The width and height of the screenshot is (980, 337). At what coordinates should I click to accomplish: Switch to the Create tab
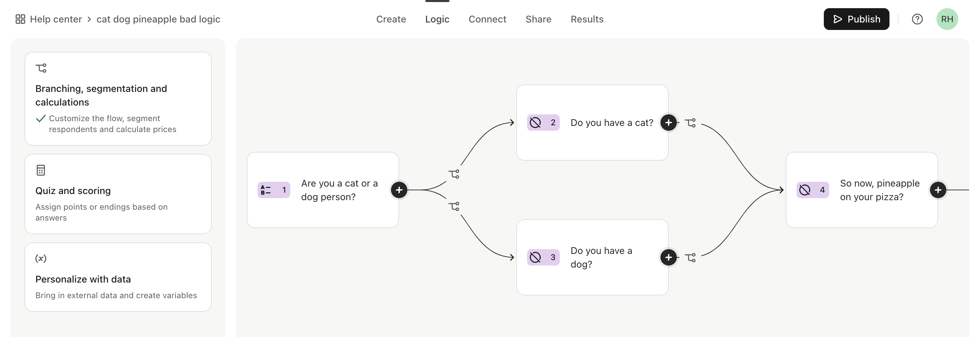pyautogui.click(x=391, y=19)
